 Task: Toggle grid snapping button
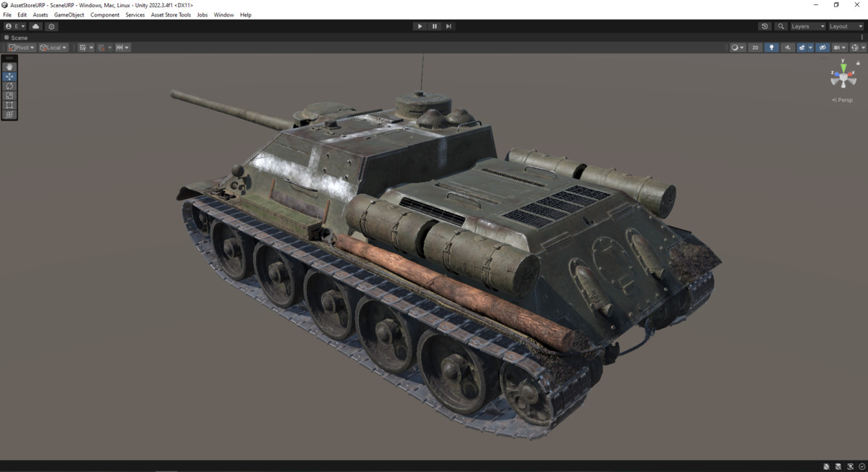pos(101,48)
